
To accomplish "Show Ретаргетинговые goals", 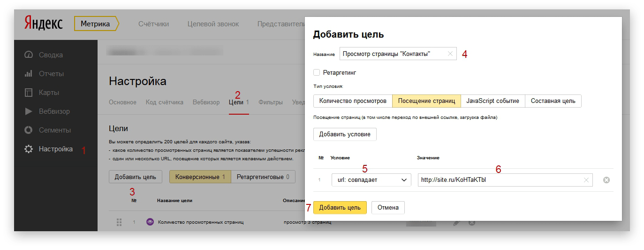I will point(263,177).
